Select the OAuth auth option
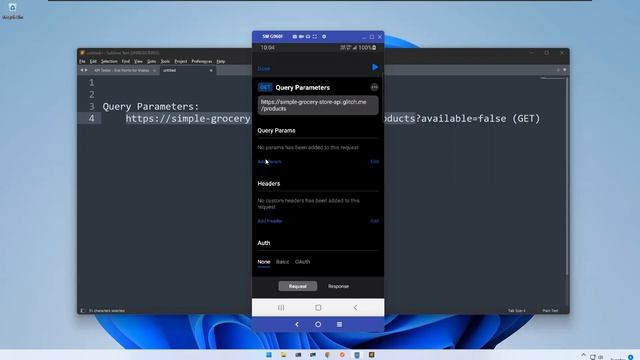Viewport: 640px width, 360px height. pos(302,262)
